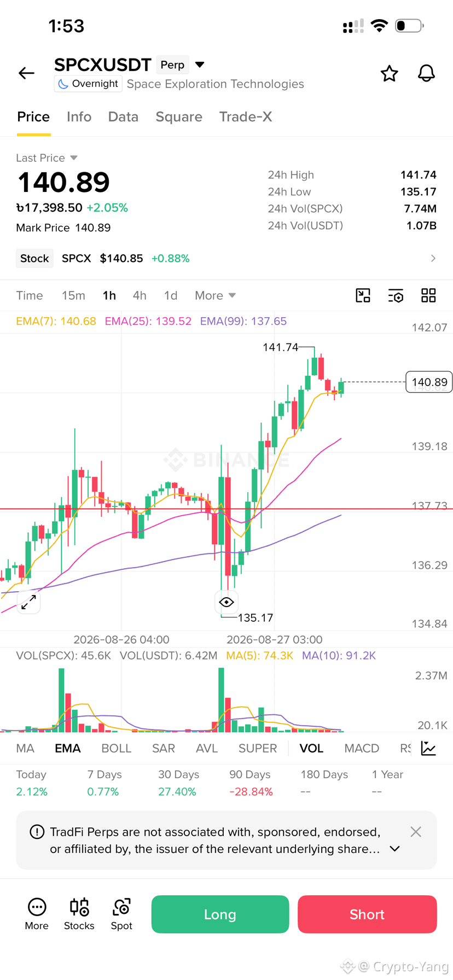Open the chart drawing tools icon

[363, 295]
